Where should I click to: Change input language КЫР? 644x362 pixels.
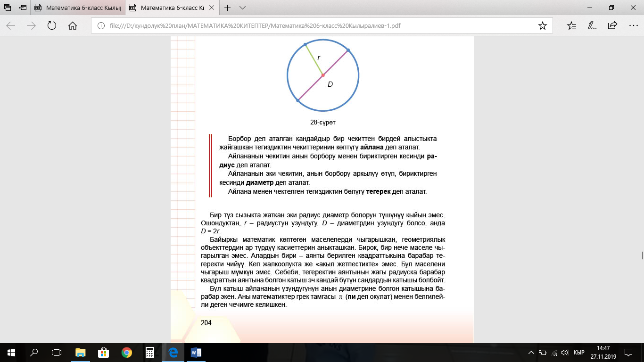point(579,353)
